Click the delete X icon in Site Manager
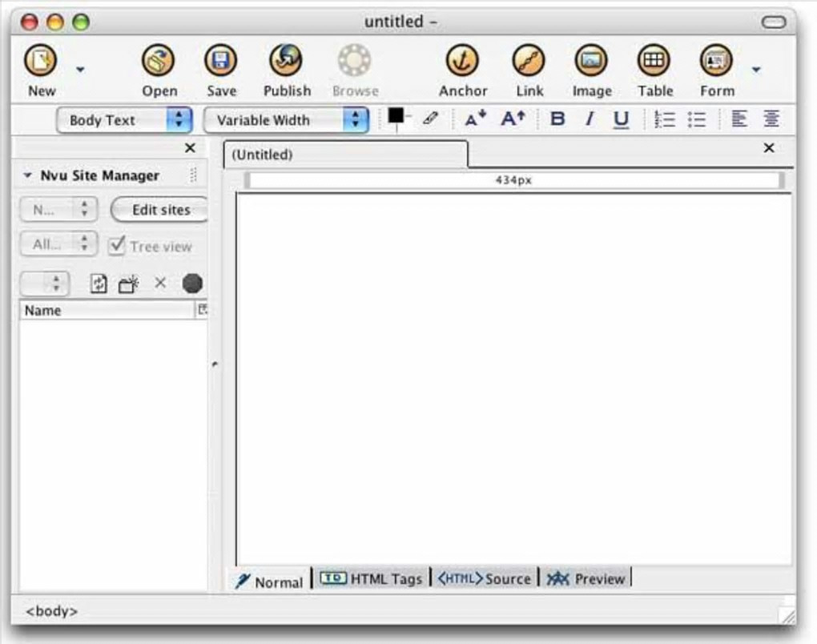 click(160, 283)
